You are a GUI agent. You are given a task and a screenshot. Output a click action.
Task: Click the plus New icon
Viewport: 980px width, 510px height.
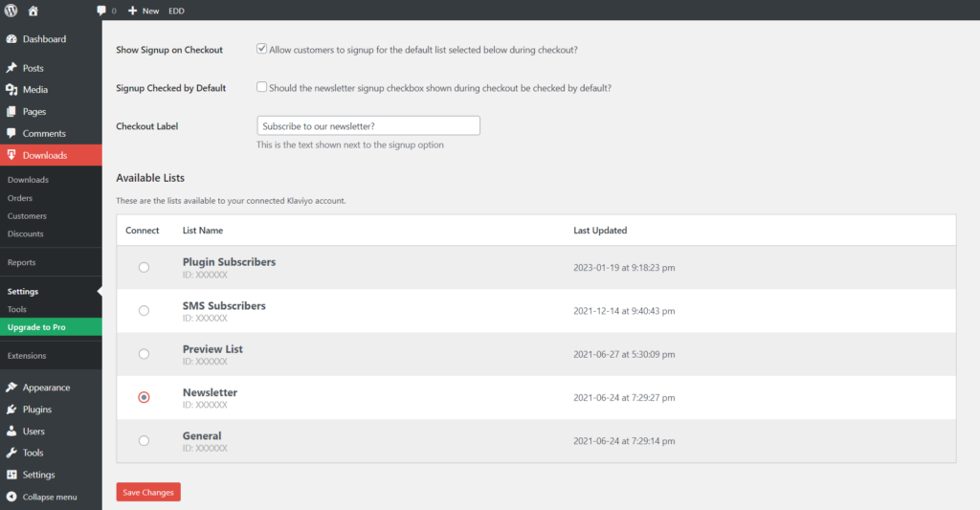[132, 11]
